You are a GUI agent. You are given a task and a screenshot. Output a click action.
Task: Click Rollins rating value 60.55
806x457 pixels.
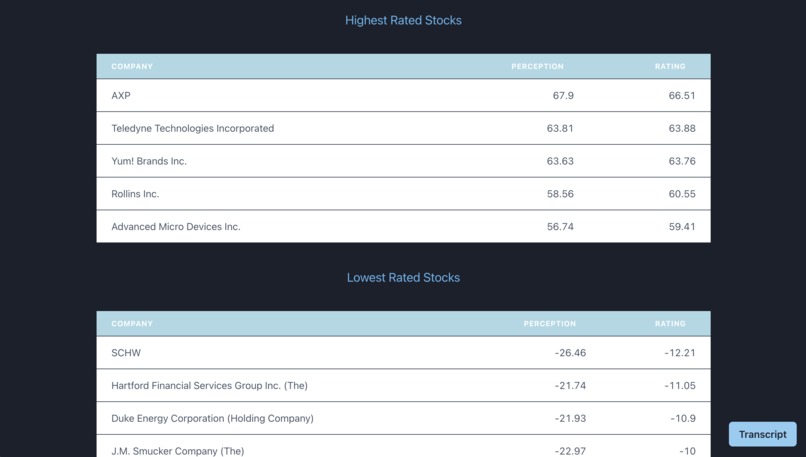click(x=682, y=194)
